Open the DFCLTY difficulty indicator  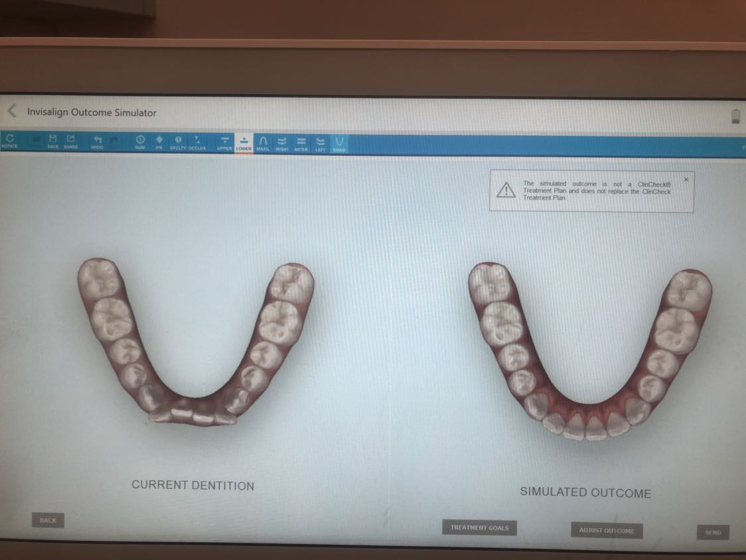[178, 143]
